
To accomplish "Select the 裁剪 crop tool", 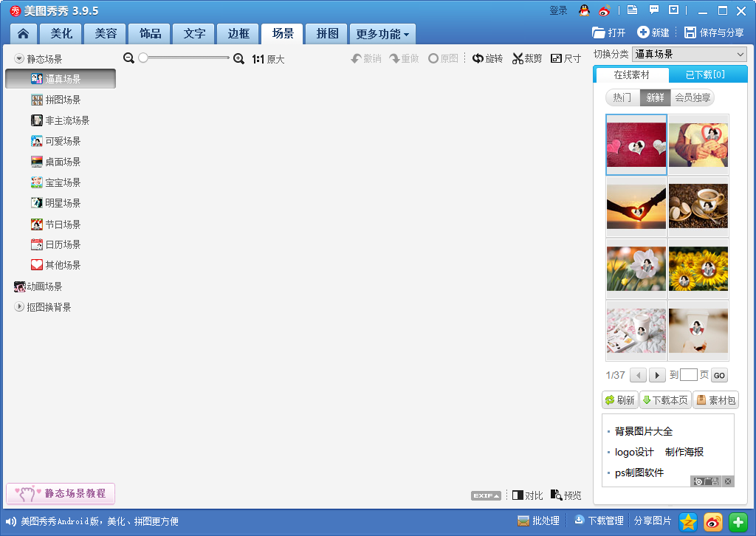I will pyautogui.click(x=527, y=59).
